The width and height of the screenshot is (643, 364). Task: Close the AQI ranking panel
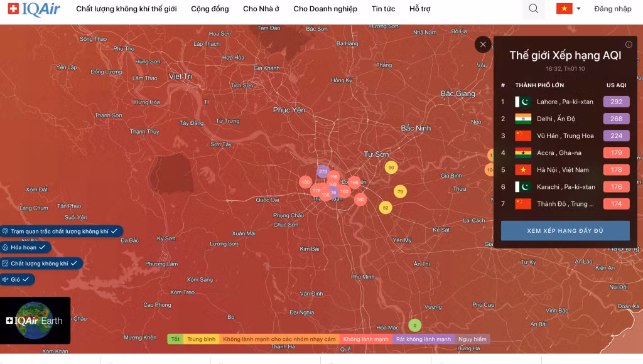click(x=483, y=45)
